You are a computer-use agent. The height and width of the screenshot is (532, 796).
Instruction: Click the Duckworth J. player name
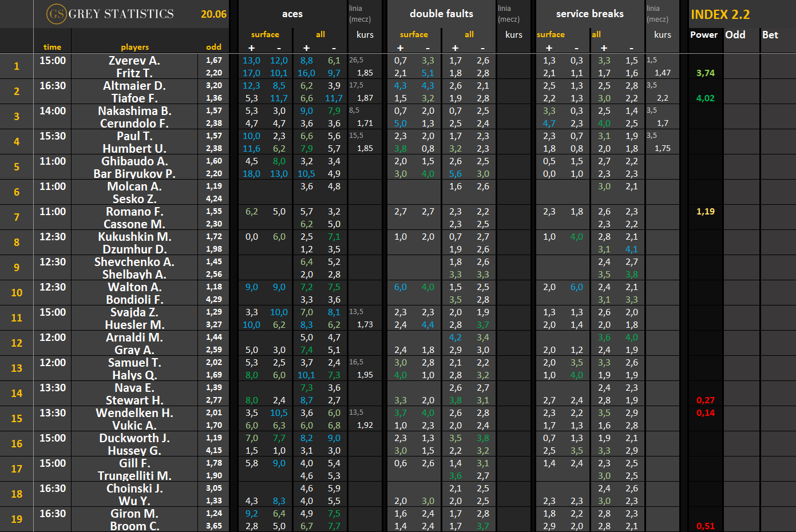tap(134, 438)
